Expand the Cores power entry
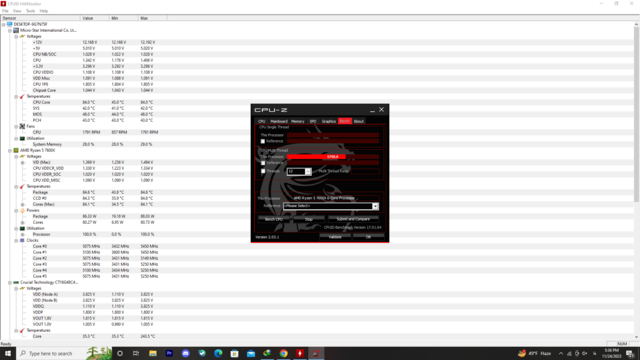This screenshot has height=360, width=640. [22, 222]
